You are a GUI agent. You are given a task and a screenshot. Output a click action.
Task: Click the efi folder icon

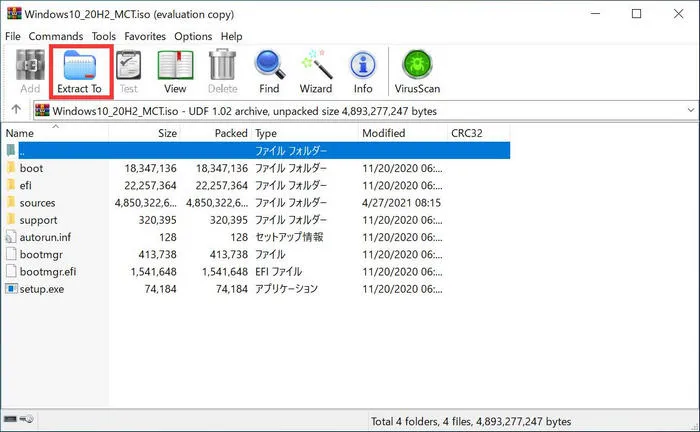point(11,185)
